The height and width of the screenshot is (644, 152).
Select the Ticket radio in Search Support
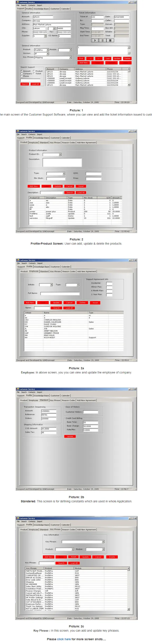point(34,74)
